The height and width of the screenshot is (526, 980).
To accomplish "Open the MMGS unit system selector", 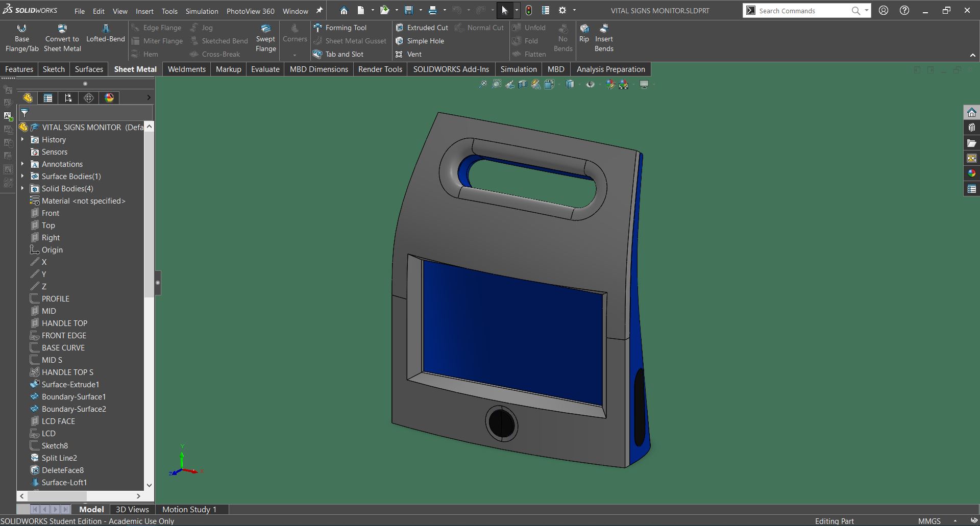I will [929, 521].
